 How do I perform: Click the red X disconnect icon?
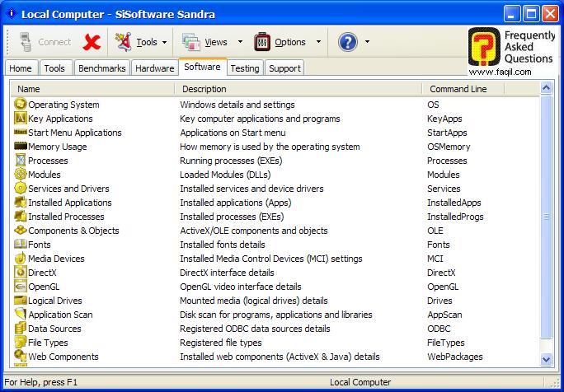coord(92,42)
